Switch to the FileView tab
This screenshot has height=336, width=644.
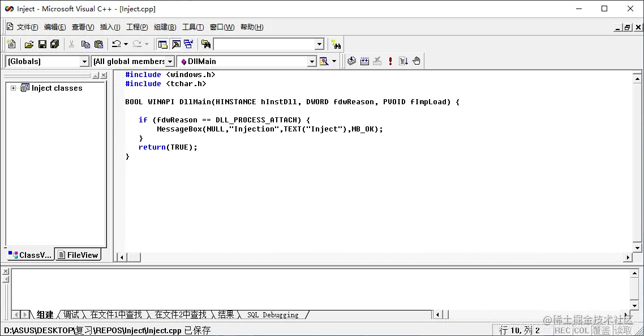point(78,255)
